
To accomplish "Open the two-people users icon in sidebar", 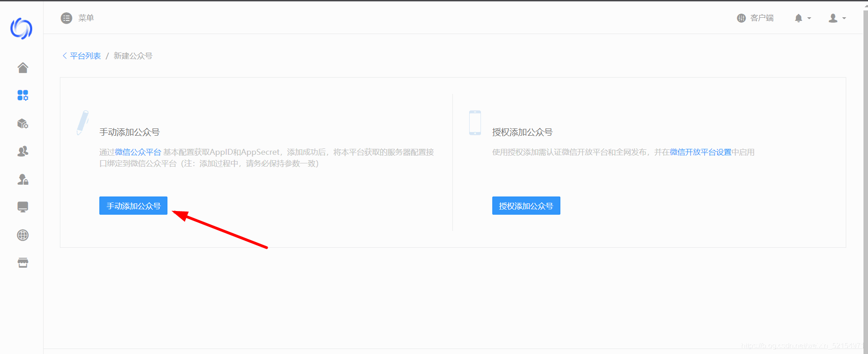I will [x=23, y=151].
